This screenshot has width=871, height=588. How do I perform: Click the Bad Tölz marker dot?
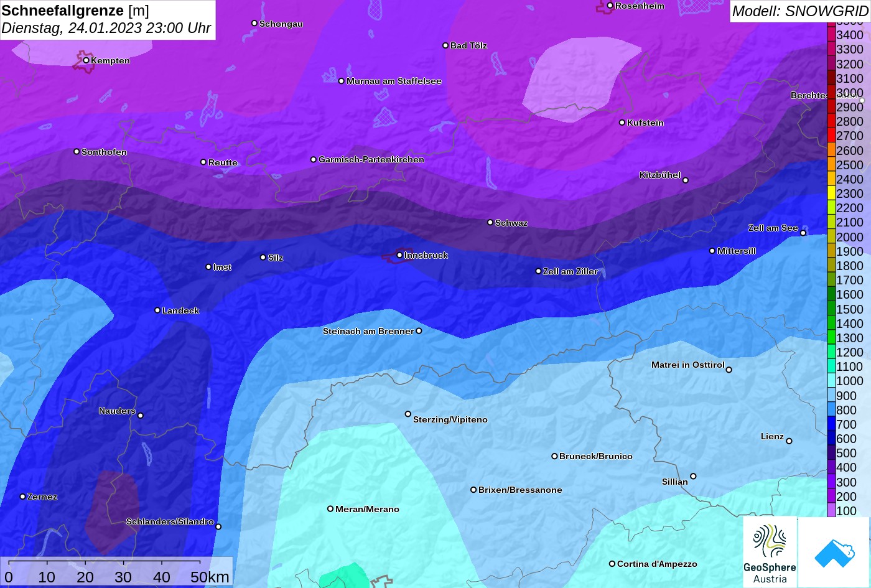(445, 45)
